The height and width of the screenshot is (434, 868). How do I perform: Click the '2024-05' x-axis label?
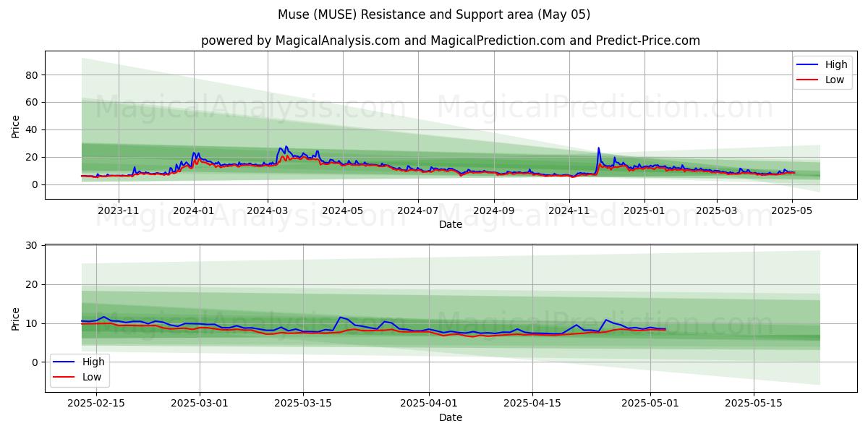(x=342, y=210)
